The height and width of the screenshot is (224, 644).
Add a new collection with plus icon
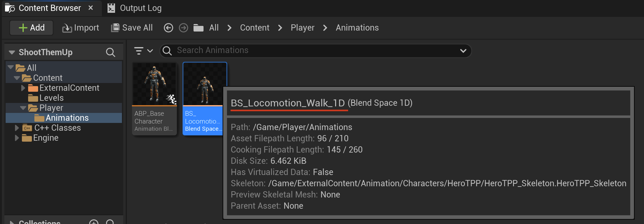[94, 222]
